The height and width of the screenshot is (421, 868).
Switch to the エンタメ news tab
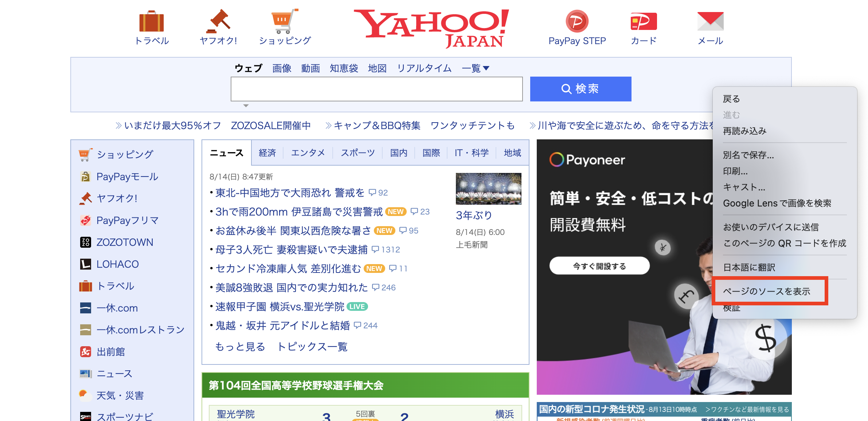pyautogui.click(x=308, y=153)
